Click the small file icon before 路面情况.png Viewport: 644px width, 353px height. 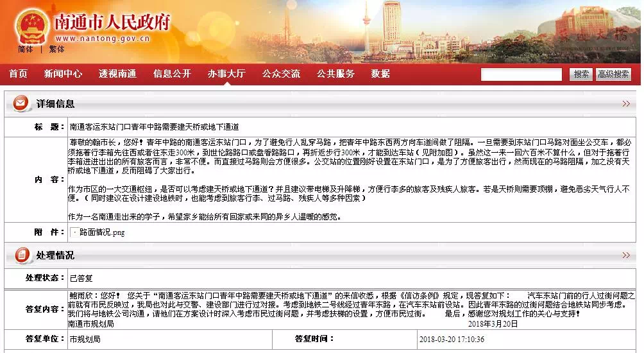pos(74,232)
